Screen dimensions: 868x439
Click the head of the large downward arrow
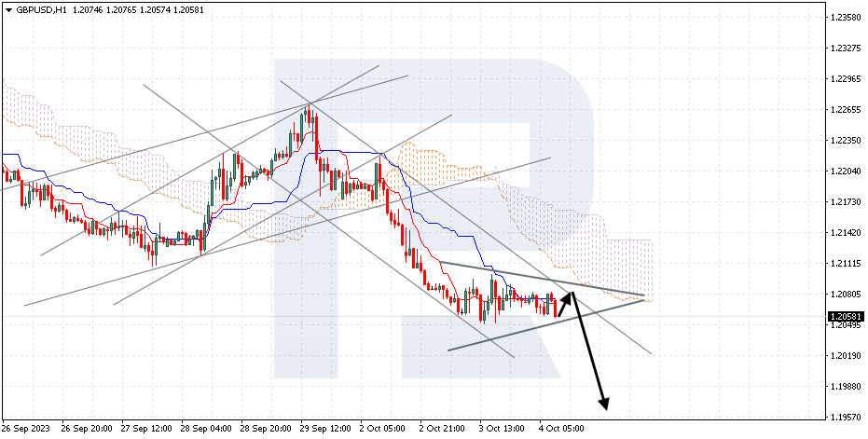(x=604, y=403)
